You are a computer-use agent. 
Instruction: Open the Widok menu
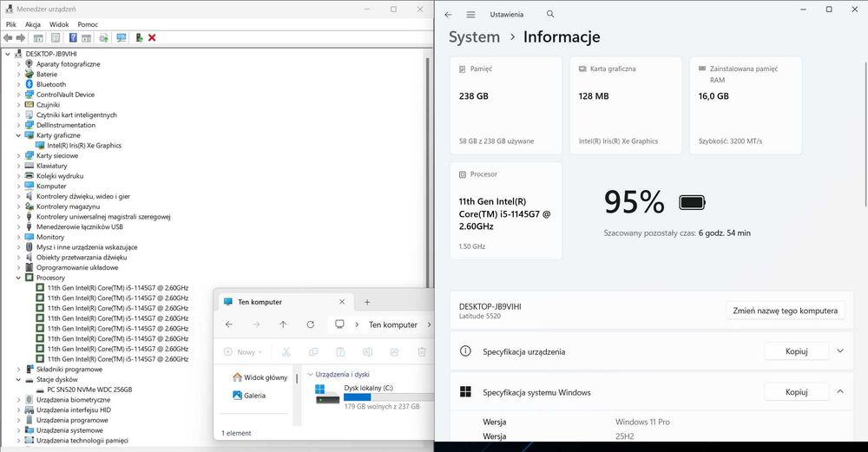coord(59,24)
